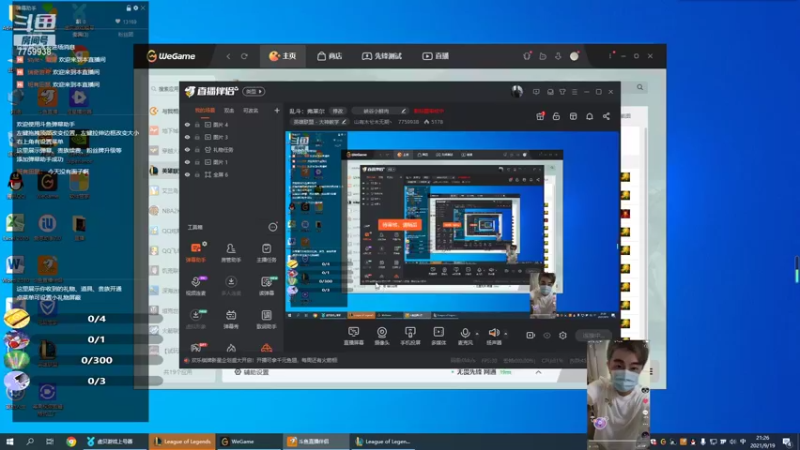Expand the microphone dropdown arrow
This screenshot has width=800, height=450.
(x=477, y=334)
